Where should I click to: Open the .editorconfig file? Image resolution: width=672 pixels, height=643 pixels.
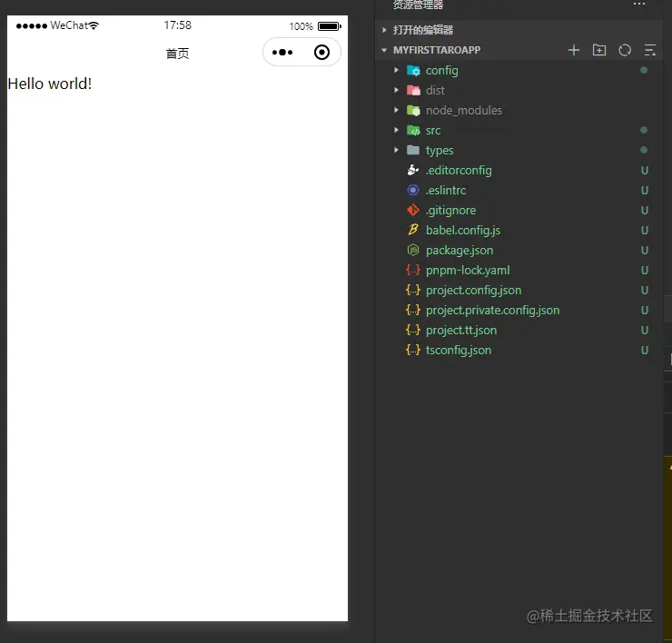tap(459, 171)
